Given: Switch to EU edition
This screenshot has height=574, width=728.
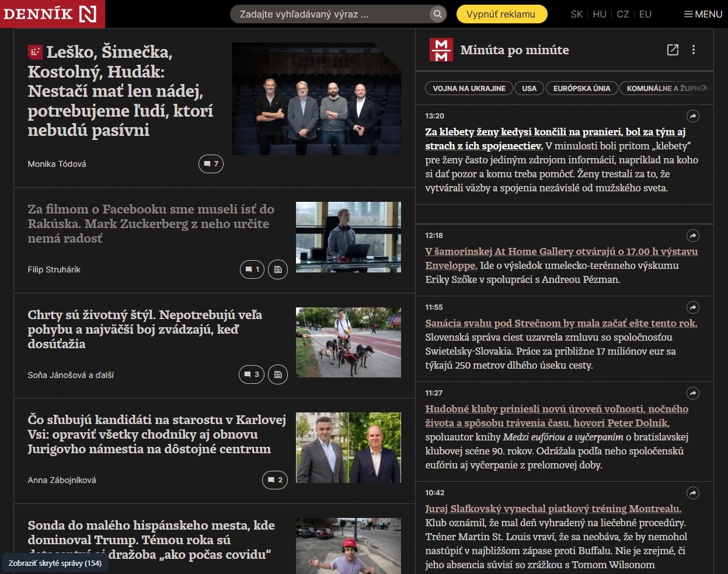Looking at the screenshot, I should (x=645, y=14).
